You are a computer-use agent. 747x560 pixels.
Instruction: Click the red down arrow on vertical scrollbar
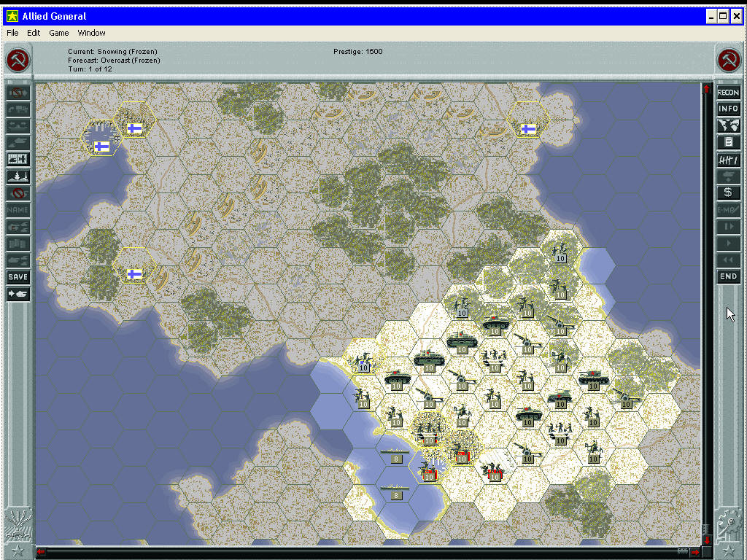(706, 540)
